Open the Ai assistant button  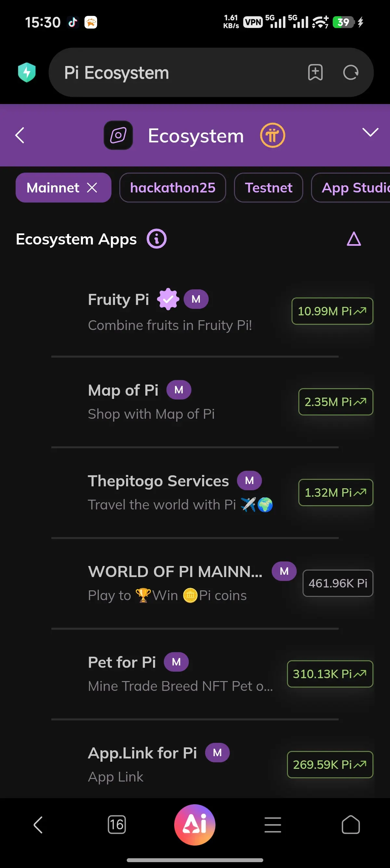195,824
